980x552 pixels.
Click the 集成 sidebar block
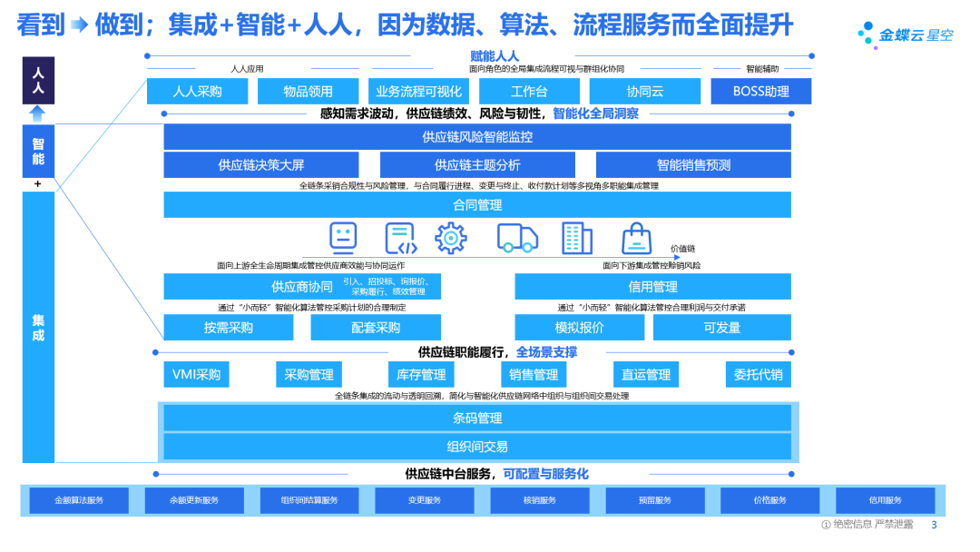38,328
